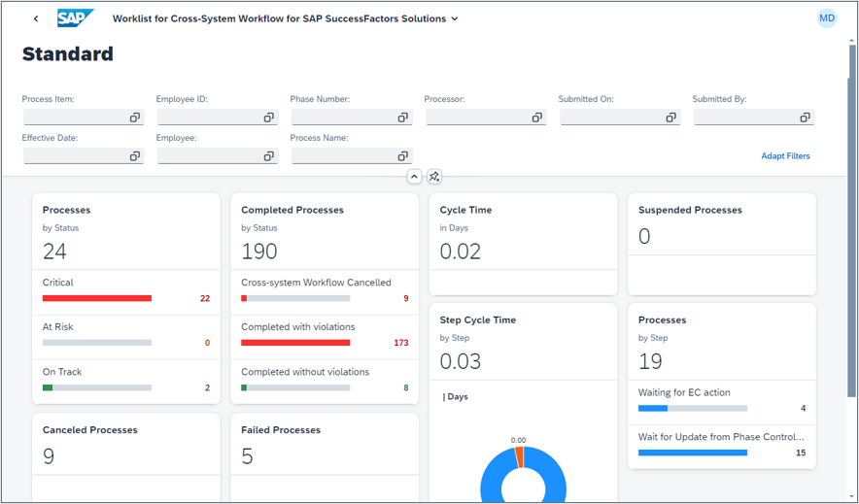Open value help for Phase Number field
Viewport: 859px width, 504px height.
click(403, 118)
